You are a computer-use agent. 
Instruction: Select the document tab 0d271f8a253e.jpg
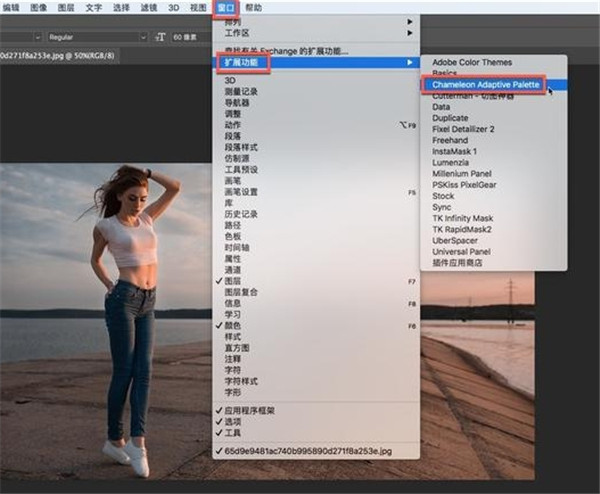[58, 56]
